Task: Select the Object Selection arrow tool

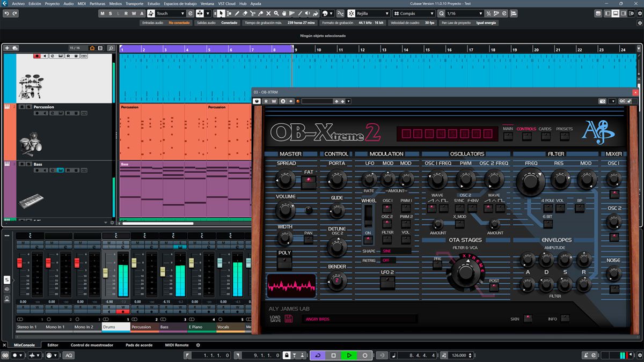Action: click(x=221, y=13)
